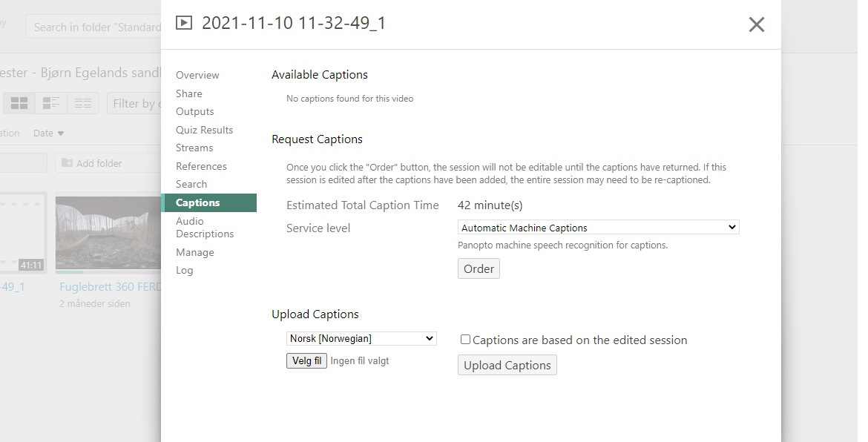Click the Fuglebrett 360 video thumbnail
868x442 pixels.
(x=108, y=233)
